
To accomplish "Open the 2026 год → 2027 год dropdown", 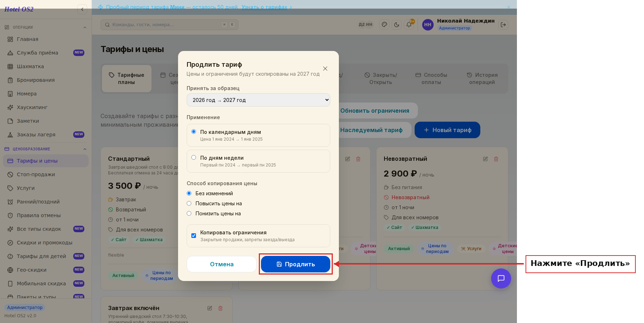I will pyautogui.click(x=258, y=100).
